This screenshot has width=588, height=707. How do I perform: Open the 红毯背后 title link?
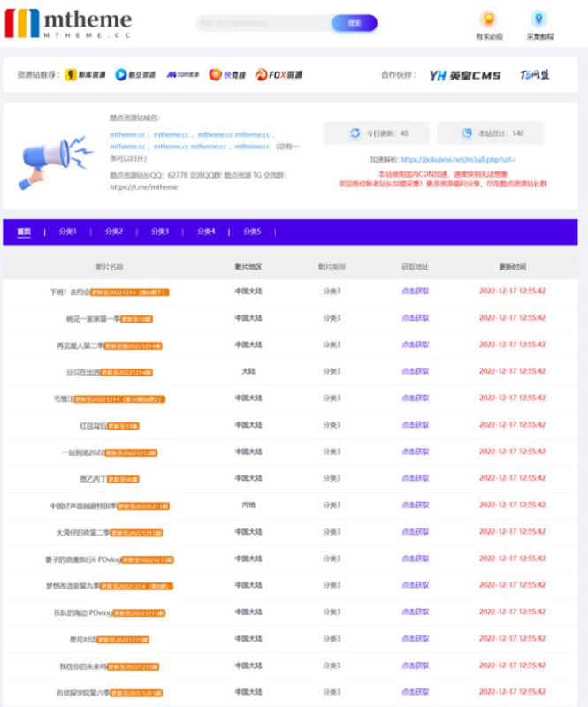pyautogui.click(x=93, y=425)
